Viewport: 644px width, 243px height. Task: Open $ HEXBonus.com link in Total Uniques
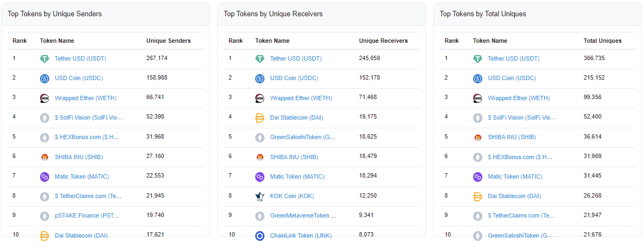(x=520, y=157)
